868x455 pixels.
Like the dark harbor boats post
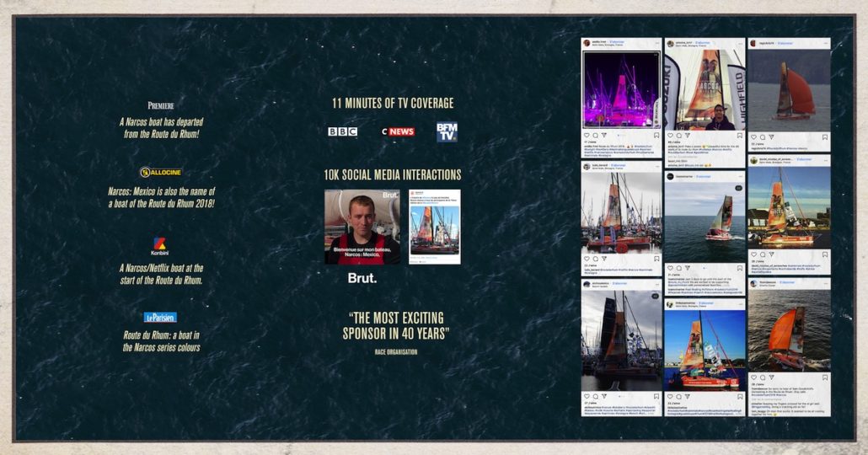[587, 396]
